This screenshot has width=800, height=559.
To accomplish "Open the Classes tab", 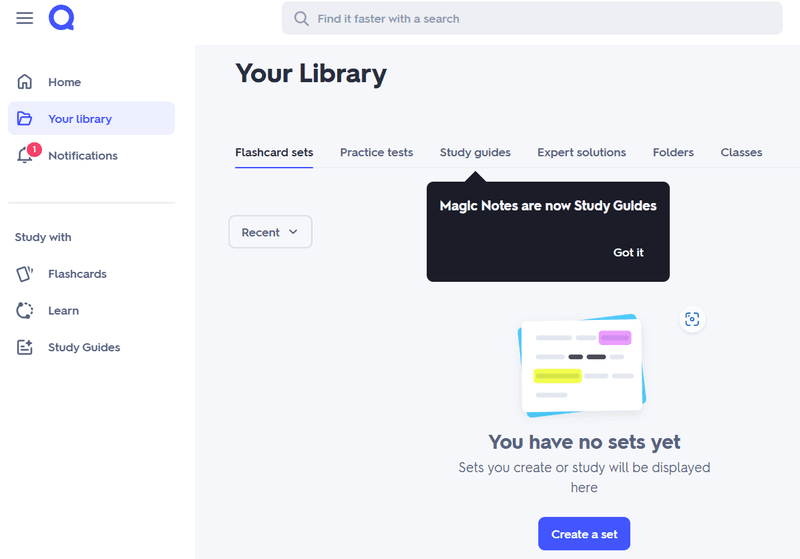I will pos(741,153).
